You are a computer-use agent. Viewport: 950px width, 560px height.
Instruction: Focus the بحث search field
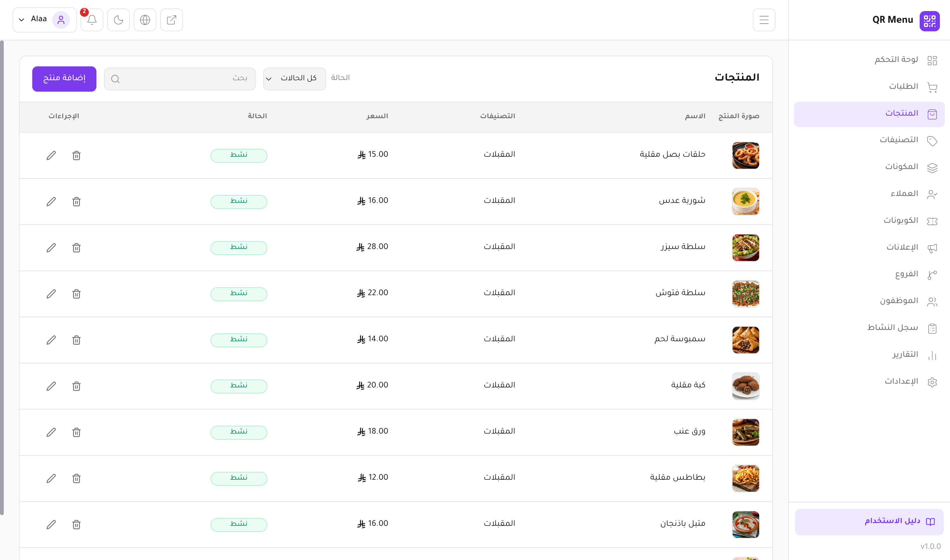point(180,78)
